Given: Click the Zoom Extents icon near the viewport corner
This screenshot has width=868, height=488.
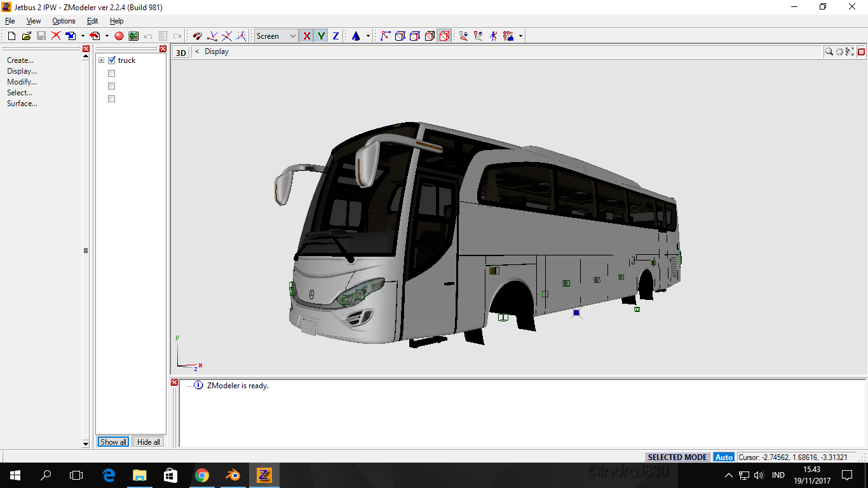Looking at the screenshot, I should point(850,51).
